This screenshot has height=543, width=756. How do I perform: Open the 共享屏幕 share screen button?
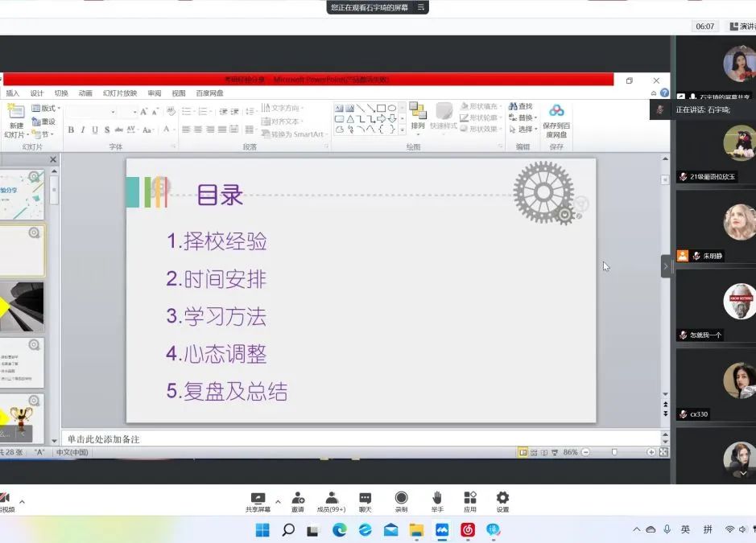(258, 501)
